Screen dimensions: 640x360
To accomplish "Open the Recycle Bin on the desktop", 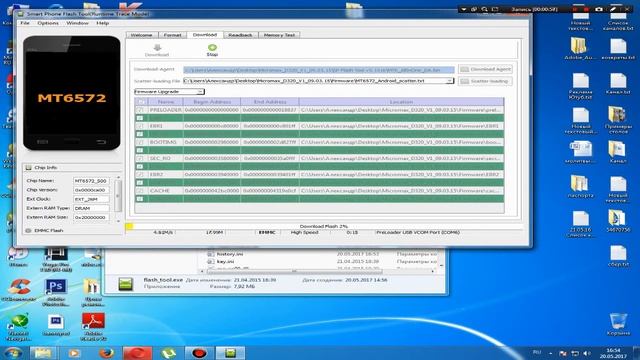I will click(618, 324).
